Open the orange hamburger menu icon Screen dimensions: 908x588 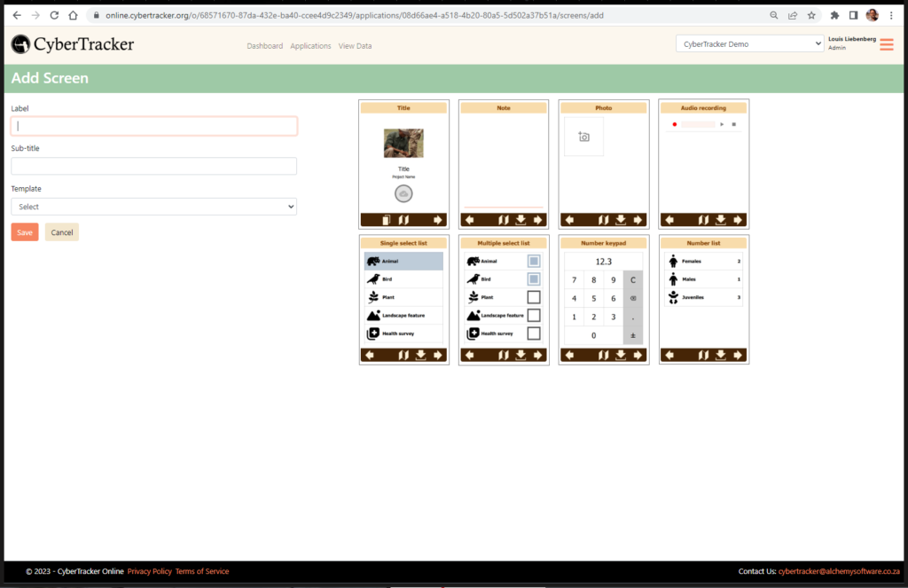pos(886,44)
